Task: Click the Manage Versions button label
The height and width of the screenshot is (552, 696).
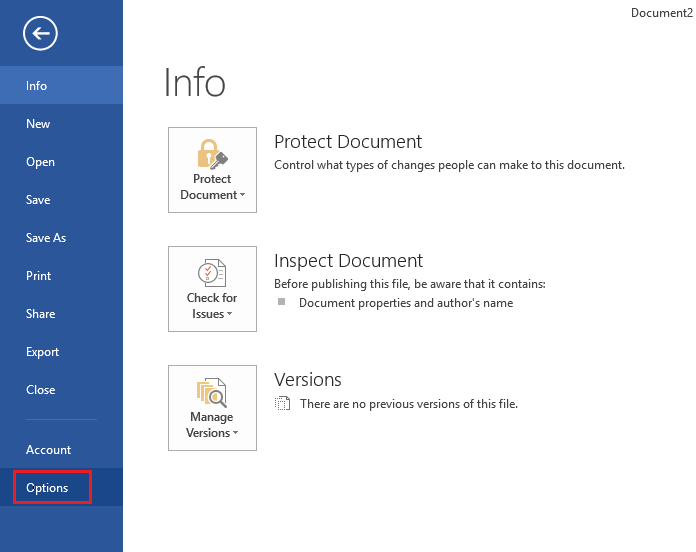Action: (212, 425)
